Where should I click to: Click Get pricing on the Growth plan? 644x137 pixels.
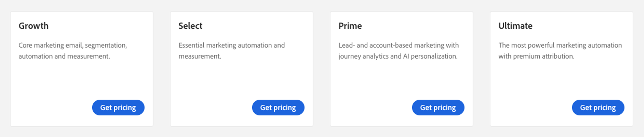(x=118, y=107)
